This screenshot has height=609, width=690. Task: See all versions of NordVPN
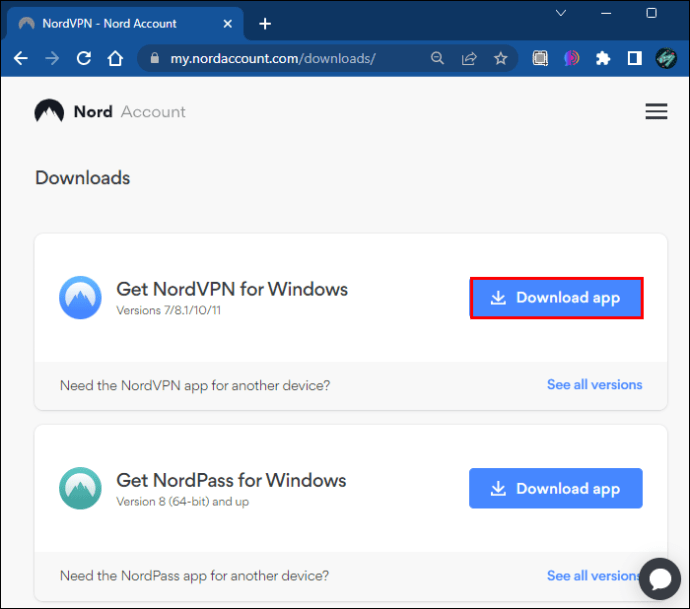tap(595, 385)
